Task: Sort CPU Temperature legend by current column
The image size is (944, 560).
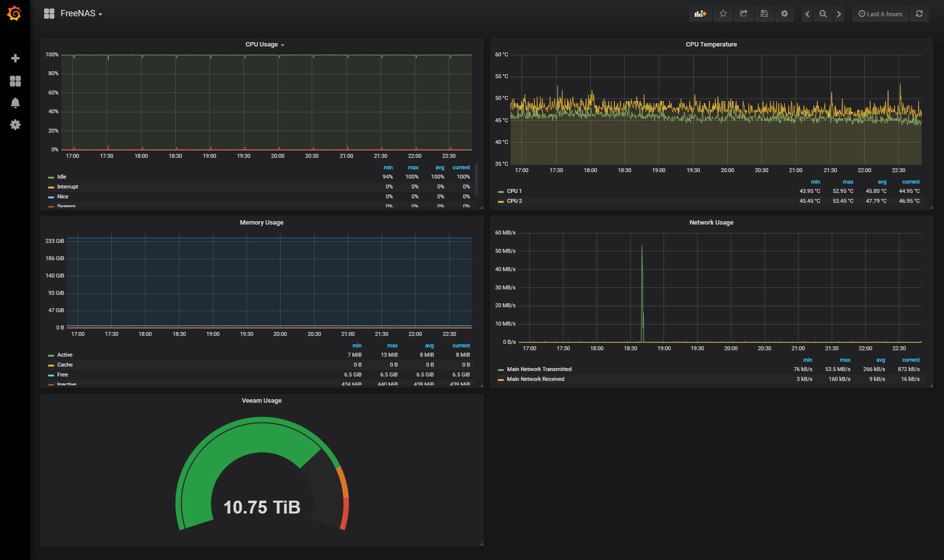Action: [910, 182]
